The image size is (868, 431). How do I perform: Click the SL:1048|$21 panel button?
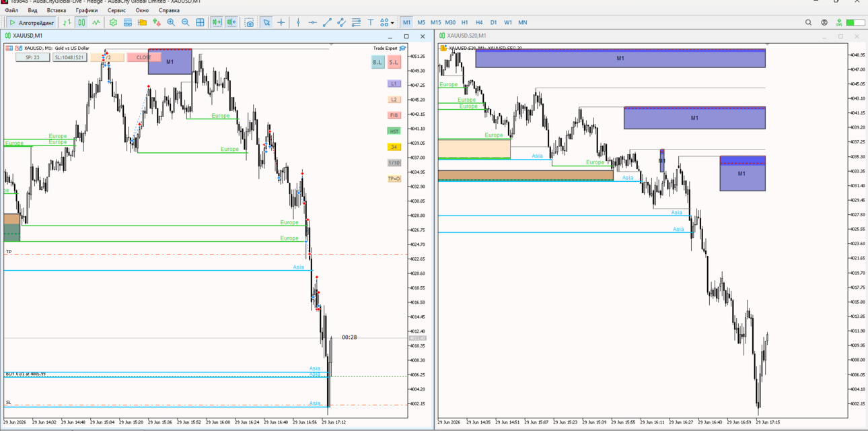pyautogui.click(x=70, y=57)
